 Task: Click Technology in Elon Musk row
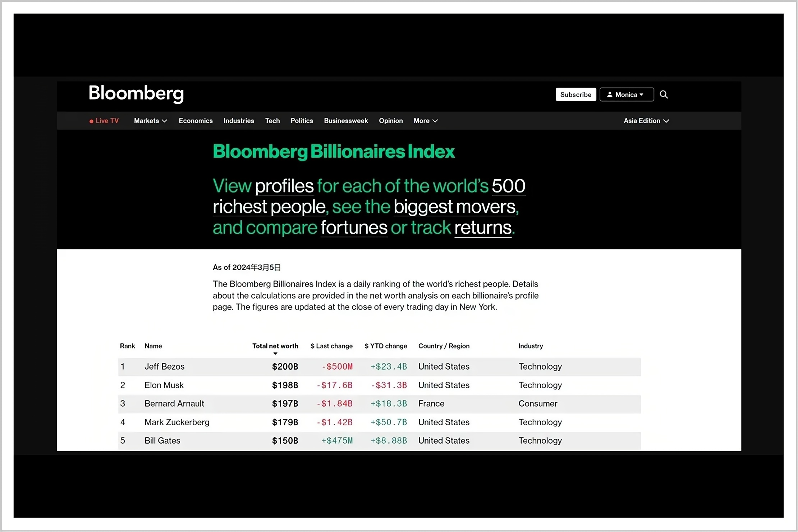coord(540,385)
